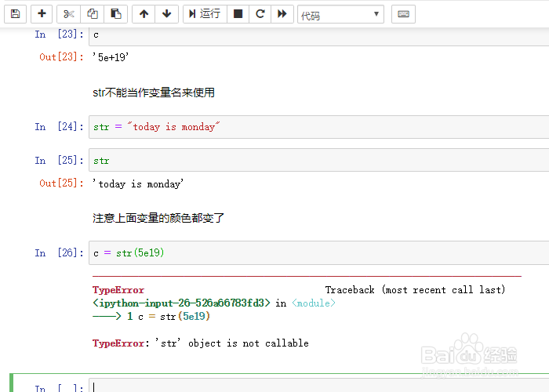Open the command palette keyboard icon

403,14
